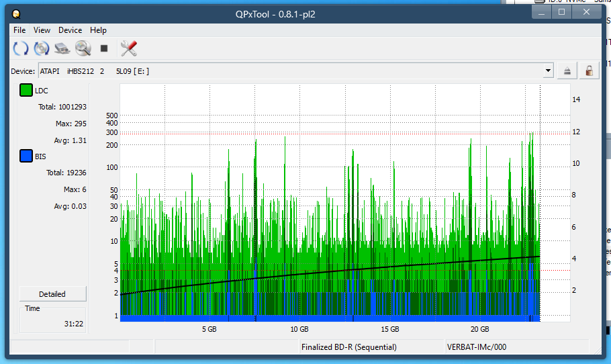
Task: Click the Detailed button
Action: coord(52,294)
